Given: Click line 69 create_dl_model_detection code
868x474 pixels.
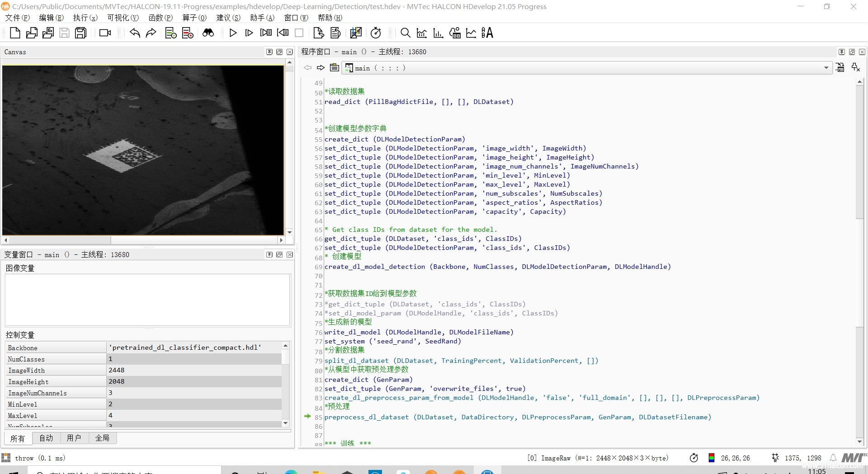Looking at the screenshot, I should click(497, 267).
